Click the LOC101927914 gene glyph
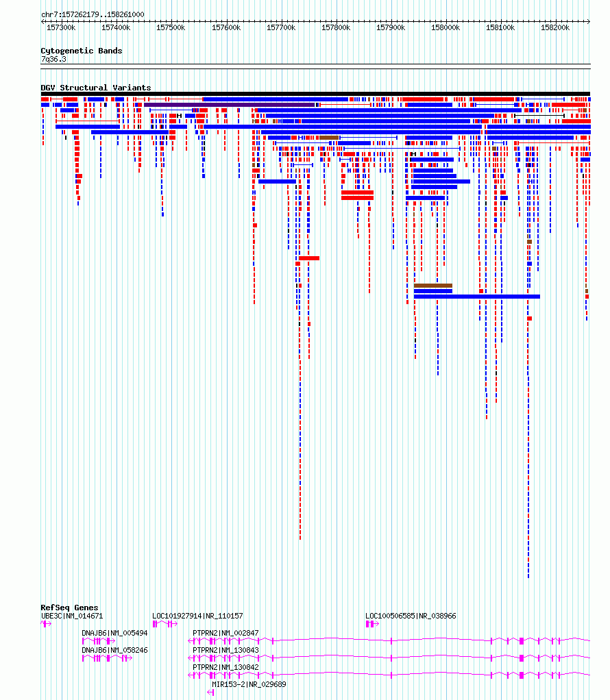This screenshot has height=700, width=610. [x=165, y=624]
